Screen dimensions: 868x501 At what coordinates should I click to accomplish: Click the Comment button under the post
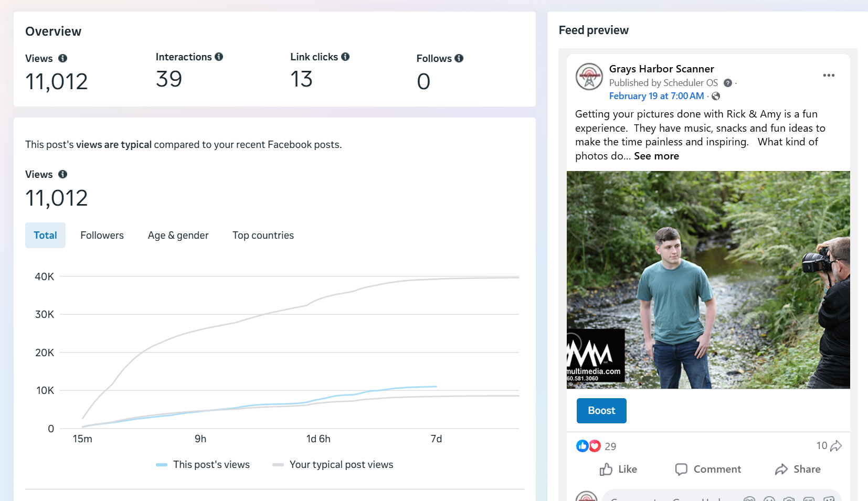pyautogui.click(x=708, y=469)
